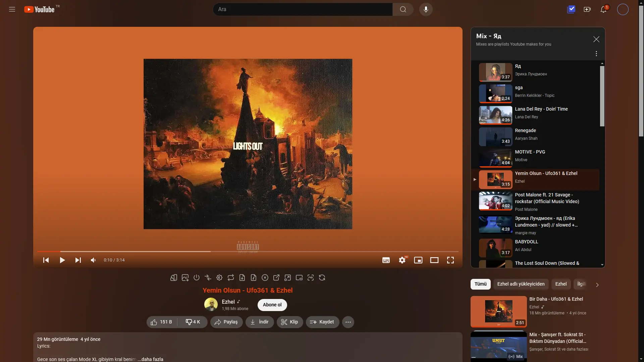The width and height of the screenshot is (644, 362).
Task: Open Ezhel's channel avatar
Action: [x=211, y=305]
